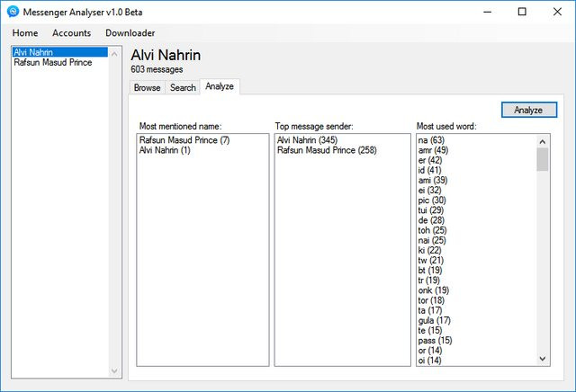Click the Most used word scrollbar thumb

543,159
